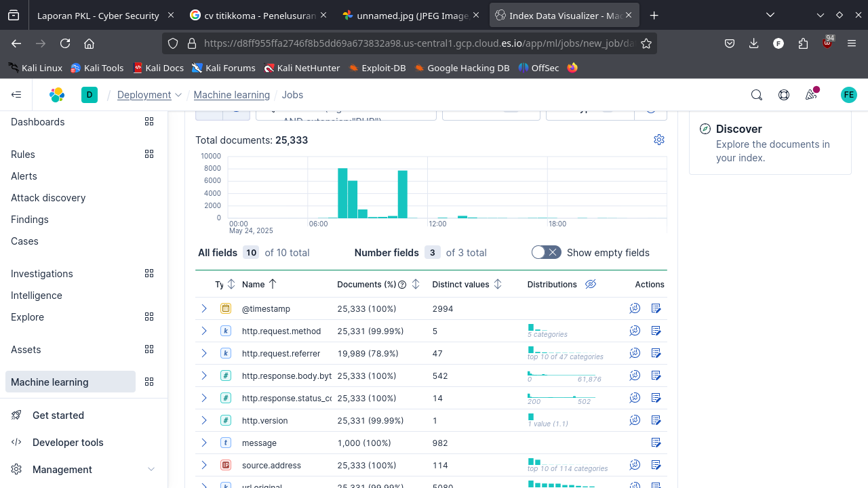Image resolution: width=868 pixels, height=488 pixels.
Task: Expand the http.version row details
Action: (204, 420)
